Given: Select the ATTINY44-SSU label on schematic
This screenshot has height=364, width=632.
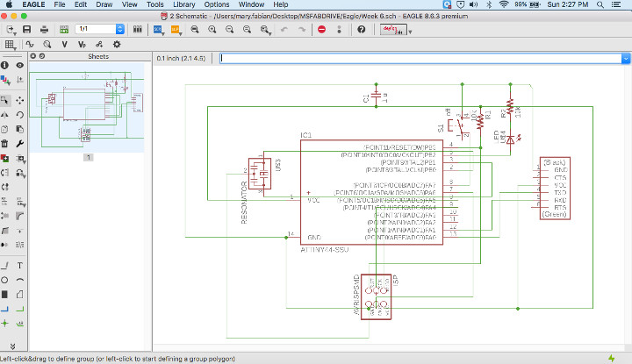Looking at the screenshot, I should coord(325,250).
